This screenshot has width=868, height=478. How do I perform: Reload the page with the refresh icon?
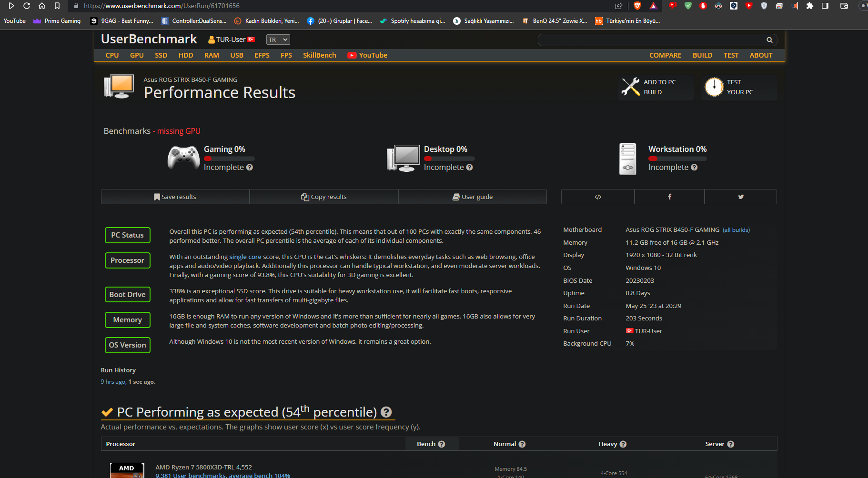(x=27, y=6)
